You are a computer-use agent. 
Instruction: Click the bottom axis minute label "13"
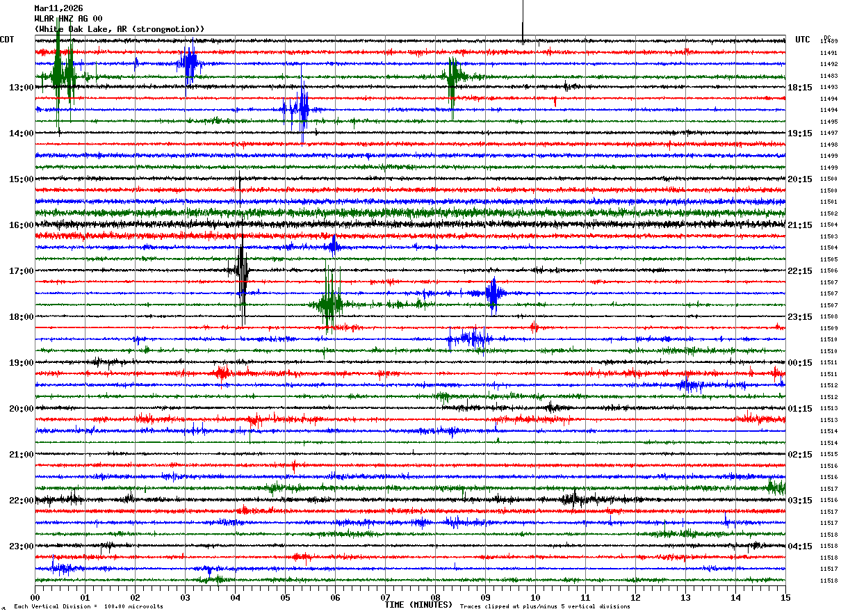(x=685, y=597)
